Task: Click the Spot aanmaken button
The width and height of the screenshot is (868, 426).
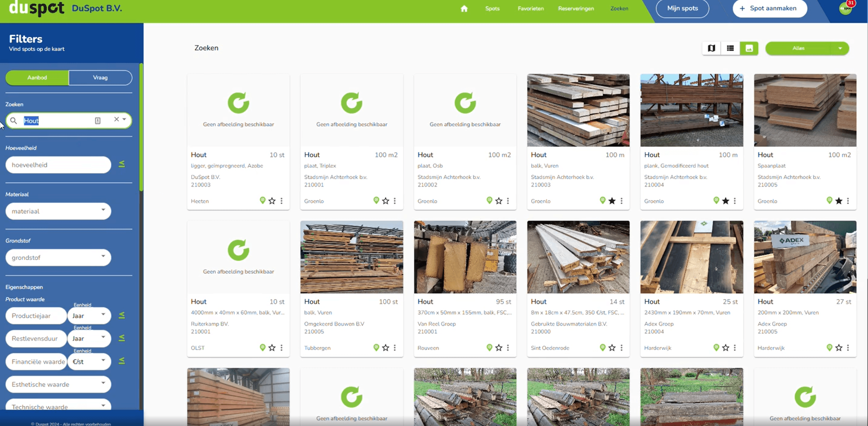Action: tap(770, 9)
